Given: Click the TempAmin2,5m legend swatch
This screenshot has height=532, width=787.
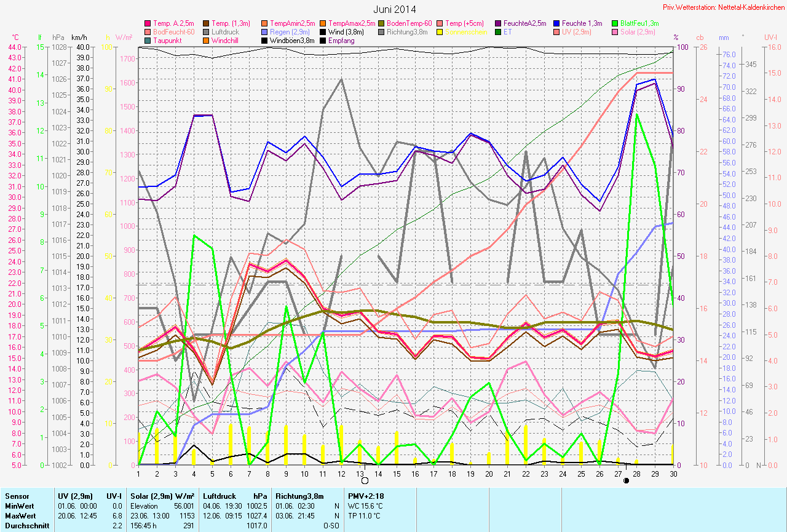Looking at the screenshot, I should point(264,23).
